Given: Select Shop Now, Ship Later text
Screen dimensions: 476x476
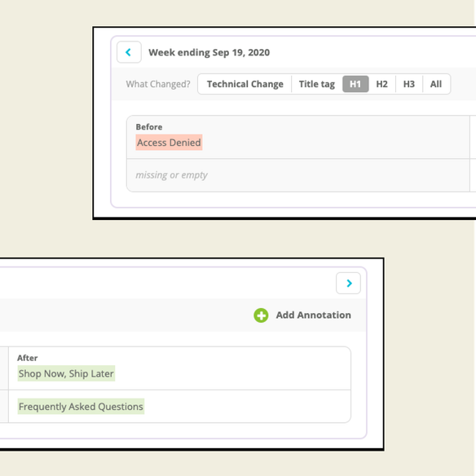Looking at the screenshot, I should [x=66, y=373].
